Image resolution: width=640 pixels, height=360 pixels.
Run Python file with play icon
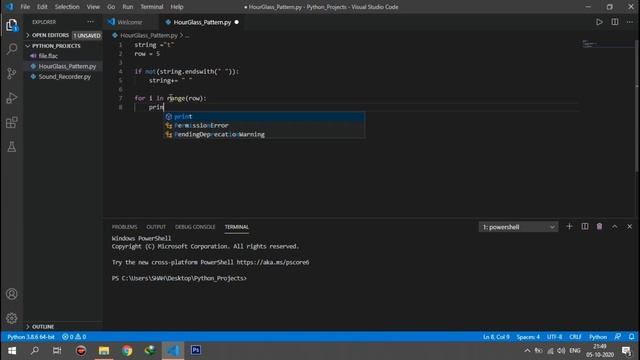point(599,22)
